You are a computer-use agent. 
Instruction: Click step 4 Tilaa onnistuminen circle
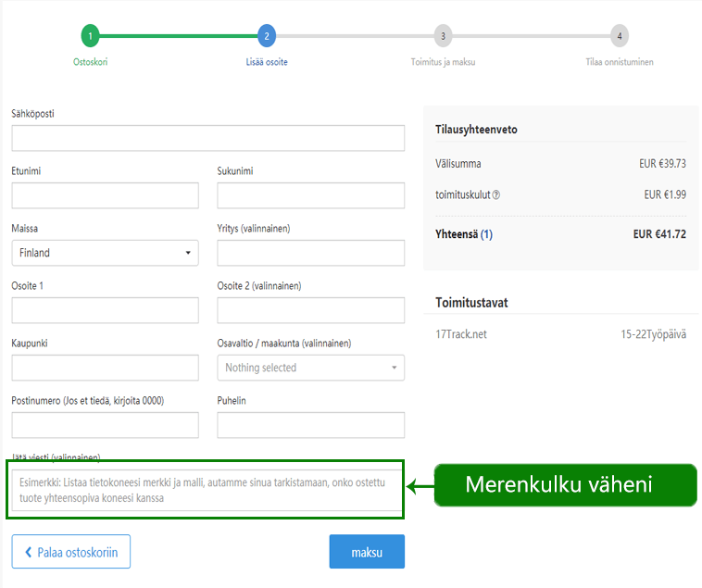click(620, 36)
